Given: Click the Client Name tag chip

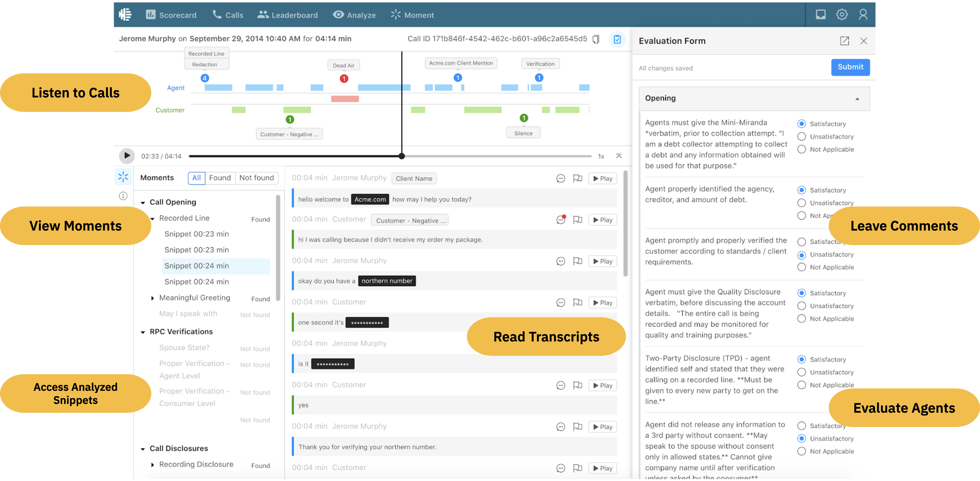Looking at the screenshot, I should click(414, 179).
